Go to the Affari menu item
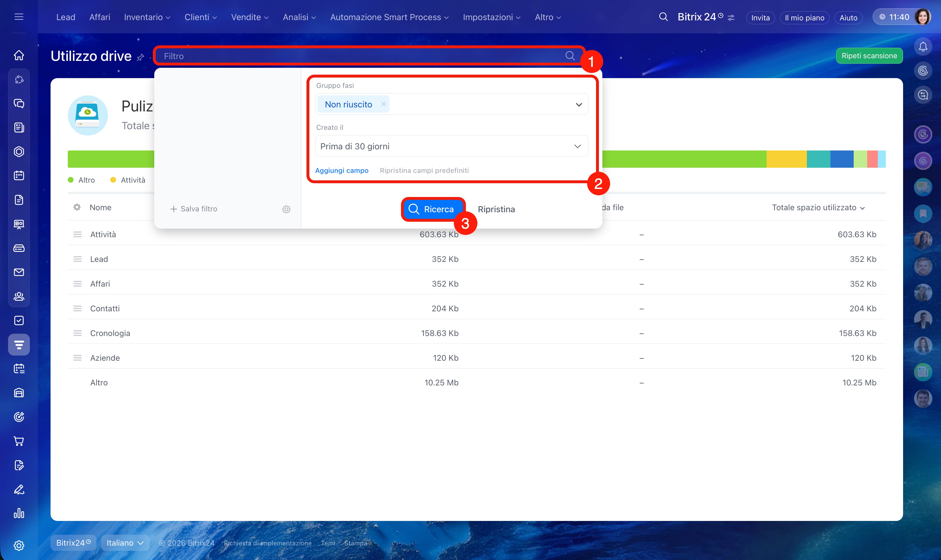This screenshot has width=941, height=560. point(100,17)
